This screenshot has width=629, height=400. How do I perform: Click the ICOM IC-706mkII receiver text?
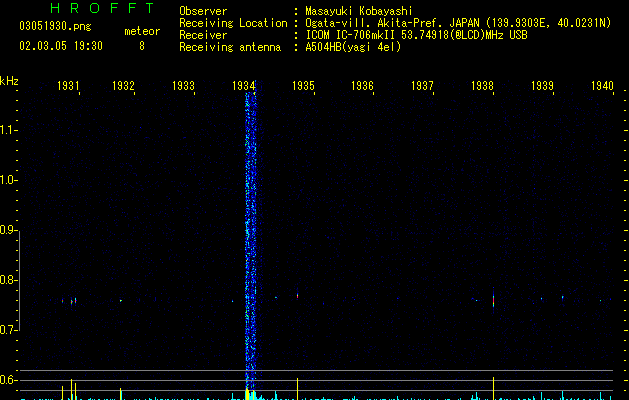point(416,35)
